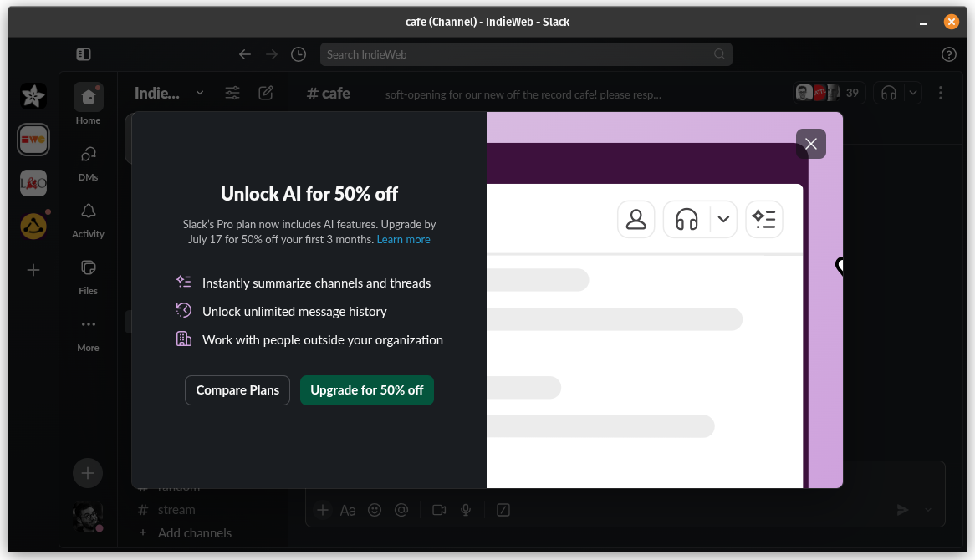This screenshot has width=975, height=560.
Task: Open the Help question mark icon
Action: (948, 54)
